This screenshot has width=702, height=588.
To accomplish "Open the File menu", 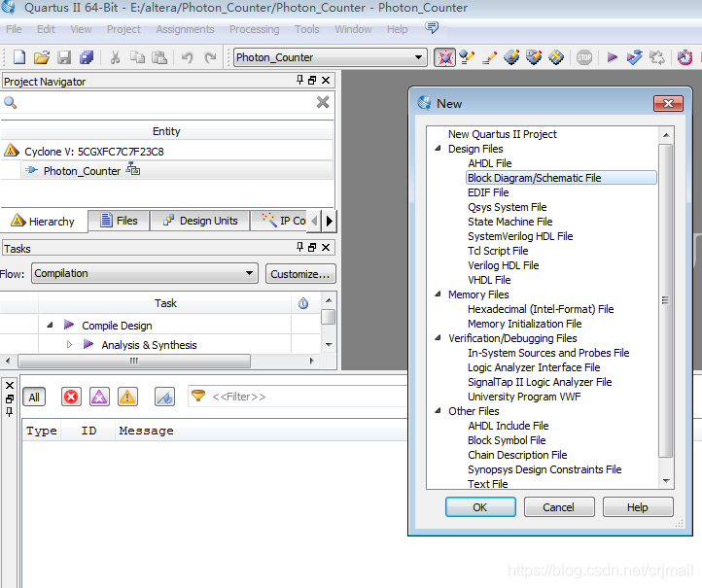I will (x=14, y=29).
